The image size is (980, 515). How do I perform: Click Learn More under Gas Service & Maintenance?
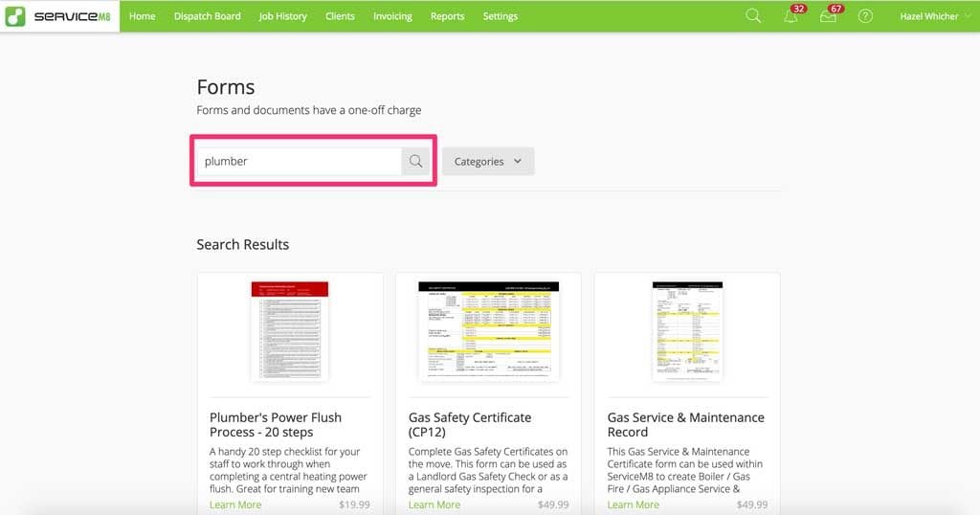tap(634, 504)
